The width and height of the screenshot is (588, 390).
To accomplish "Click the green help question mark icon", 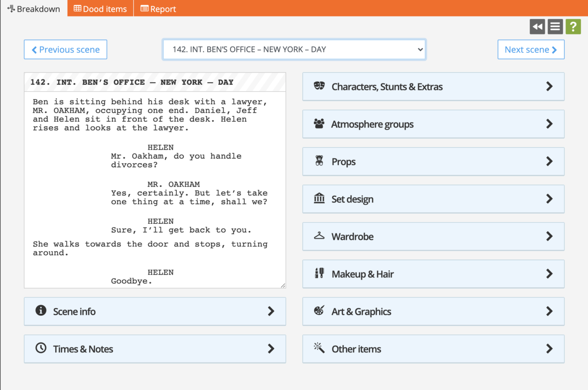I will click(x=573, y=27).
